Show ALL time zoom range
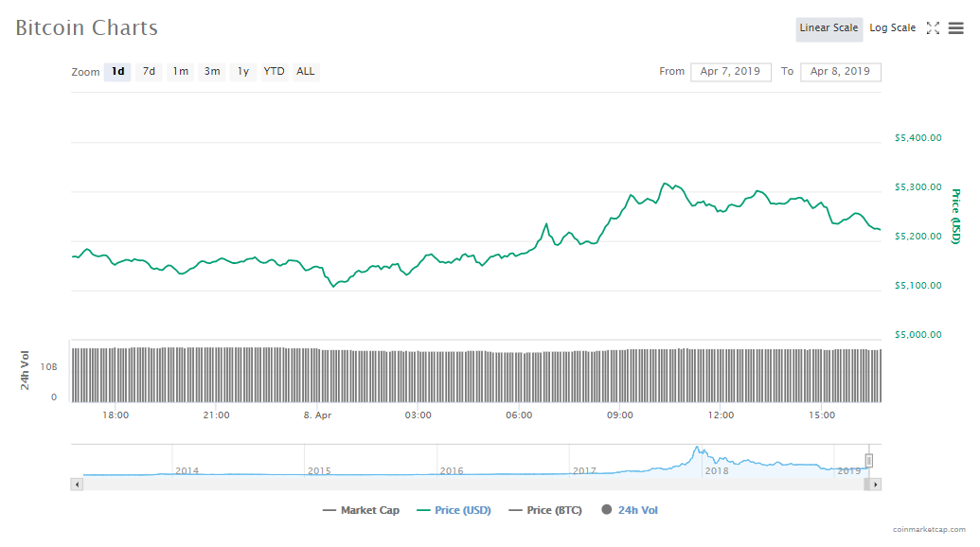This screenshot has width=980, height=547. click(x=305, y=72)
